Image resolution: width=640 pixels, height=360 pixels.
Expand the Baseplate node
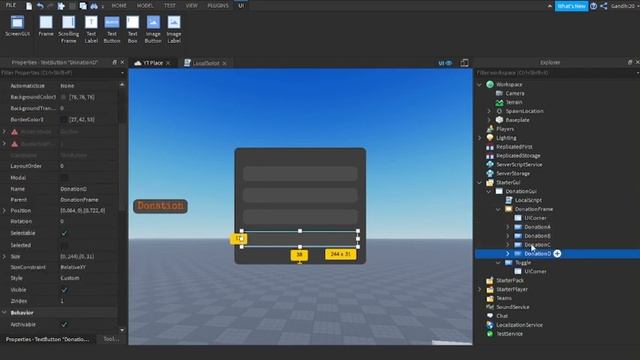click(489, 120)
